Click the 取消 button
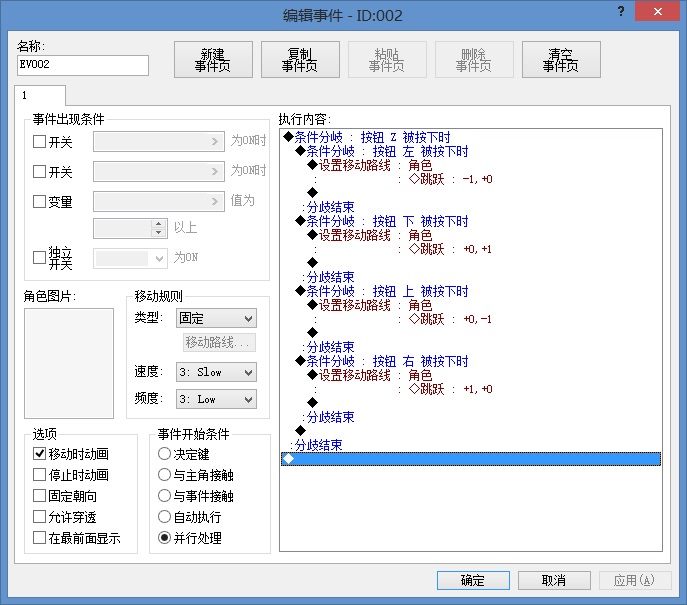 click(x=554, y=580)
